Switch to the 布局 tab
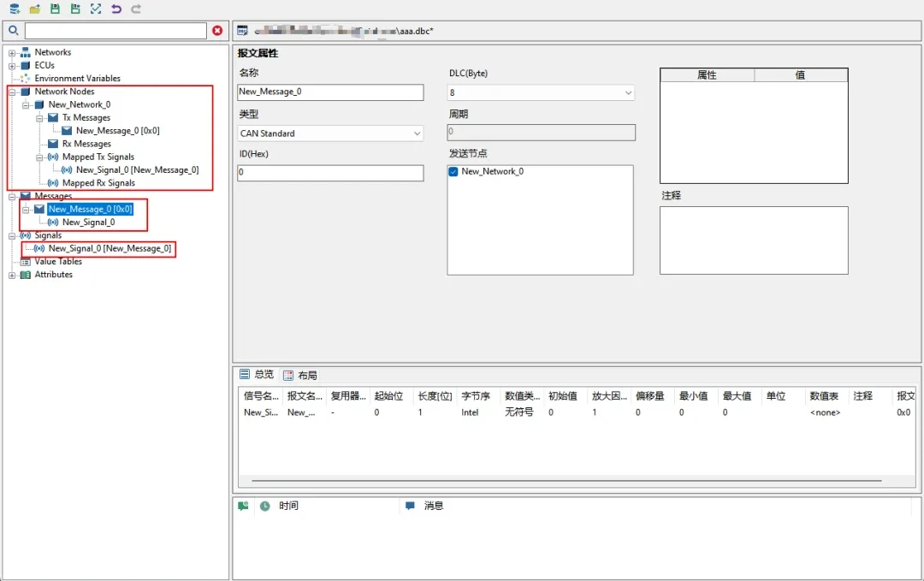924x581 pixels. click(x=300, y=376)
